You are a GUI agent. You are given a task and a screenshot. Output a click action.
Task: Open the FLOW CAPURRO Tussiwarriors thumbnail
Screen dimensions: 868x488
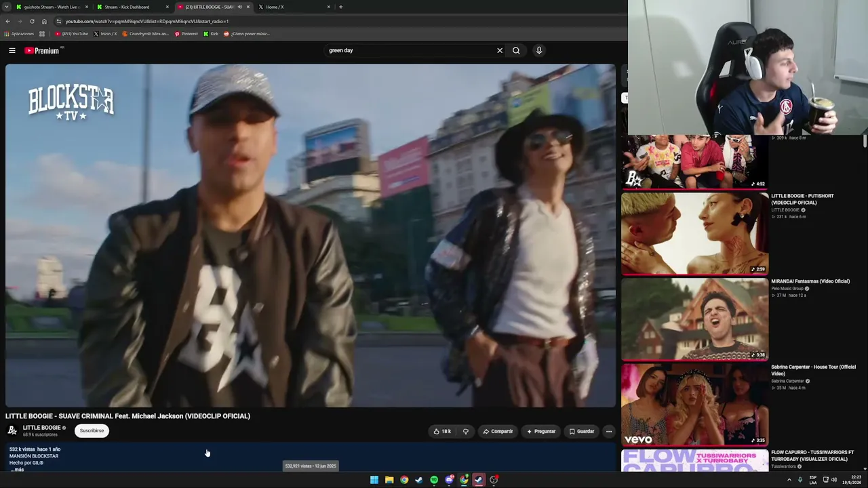coord(694,460)
